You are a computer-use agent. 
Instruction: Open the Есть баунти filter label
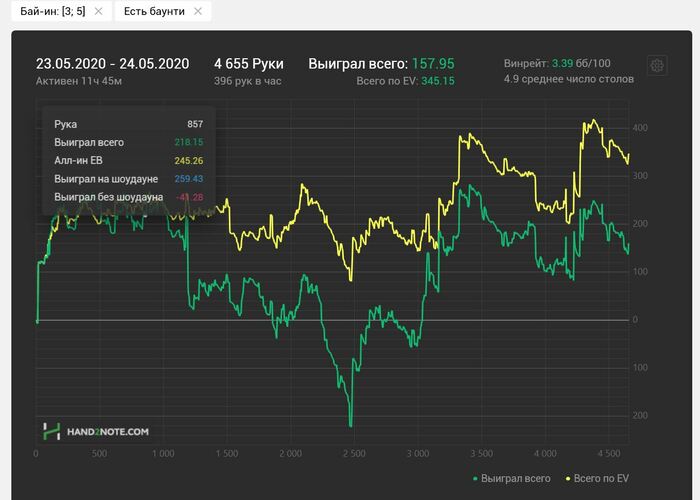click(x=152, y=11)
